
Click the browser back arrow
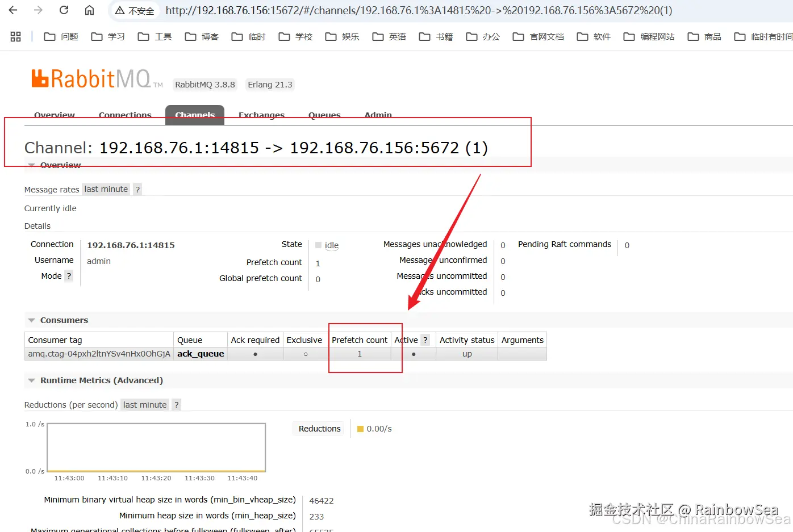click(13, 10)
